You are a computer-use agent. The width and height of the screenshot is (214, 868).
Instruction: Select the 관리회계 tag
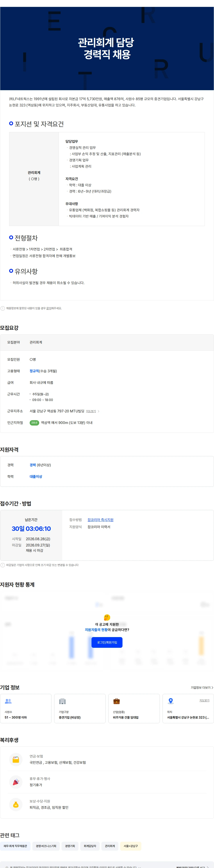click(110, 846)
